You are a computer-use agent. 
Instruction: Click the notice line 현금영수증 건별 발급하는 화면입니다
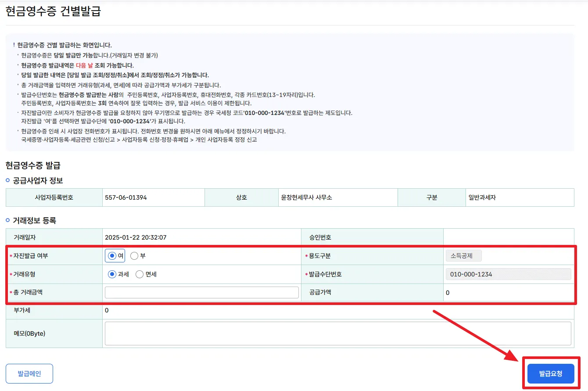click(x=65, y=45)
